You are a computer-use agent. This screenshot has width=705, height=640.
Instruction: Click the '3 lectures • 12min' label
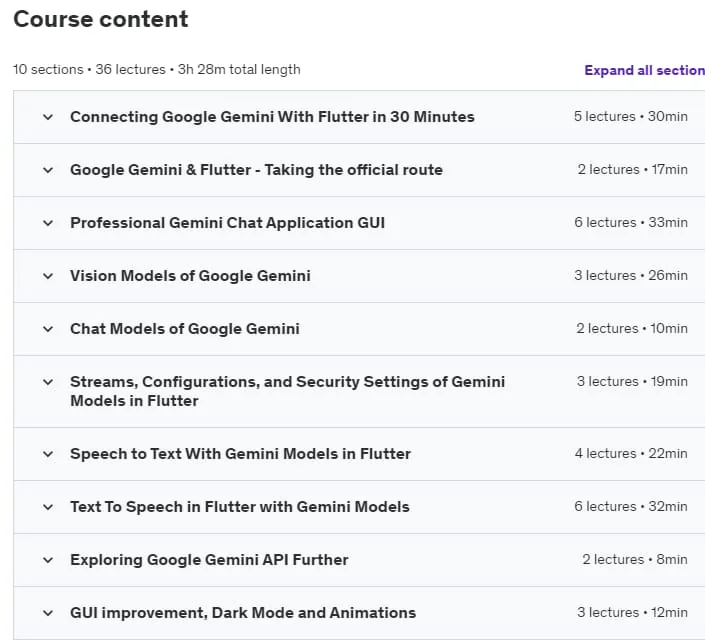coord(632,613)
